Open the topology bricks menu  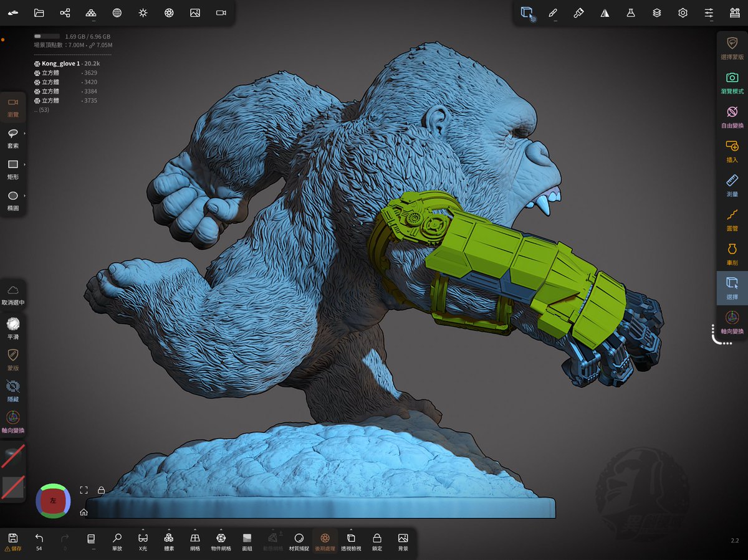coord(91,12)
